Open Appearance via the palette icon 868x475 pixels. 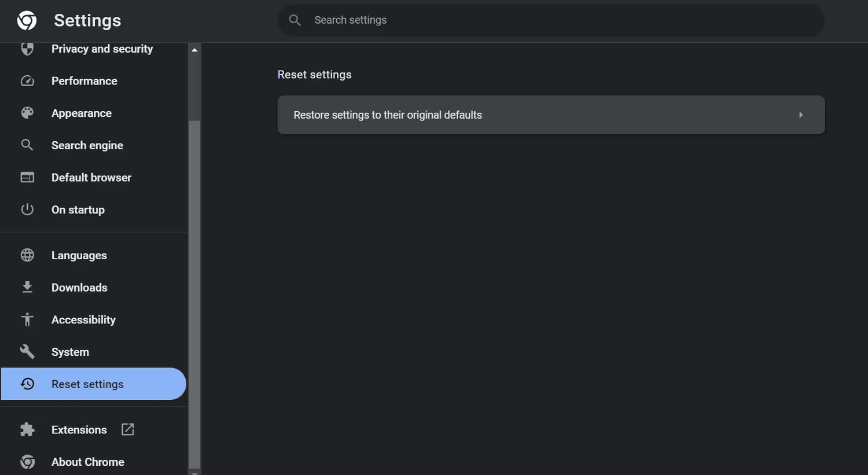pos(27,113)
